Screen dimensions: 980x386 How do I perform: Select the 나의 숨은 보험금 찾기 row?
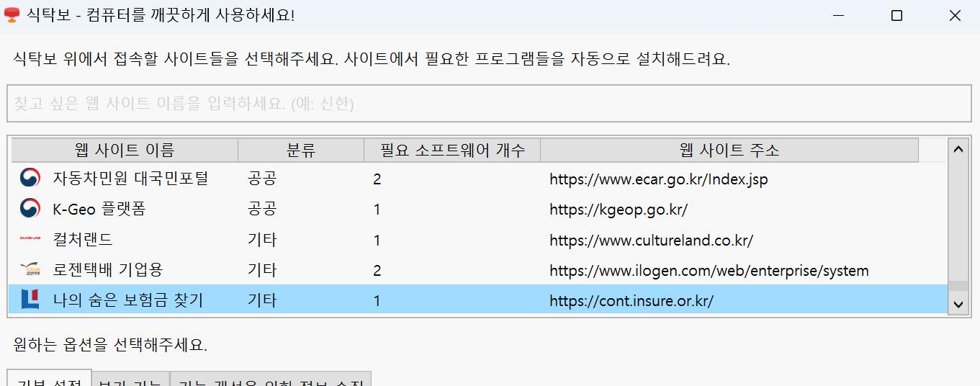pos(478,300)
